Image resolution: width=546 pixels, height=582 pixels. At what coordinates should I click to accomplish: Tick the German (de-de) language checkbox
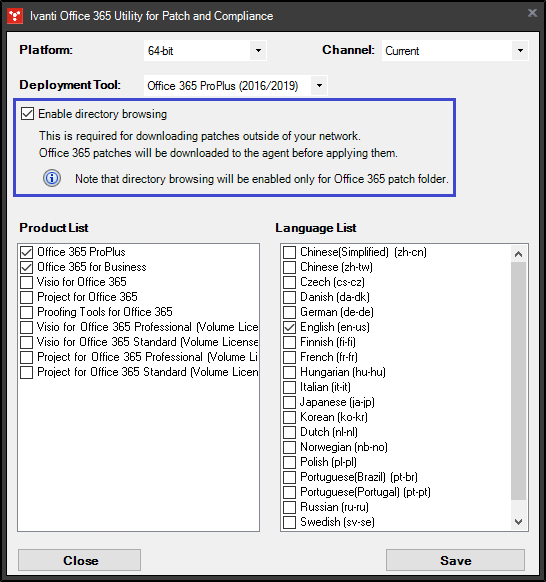tap(290, 312)
